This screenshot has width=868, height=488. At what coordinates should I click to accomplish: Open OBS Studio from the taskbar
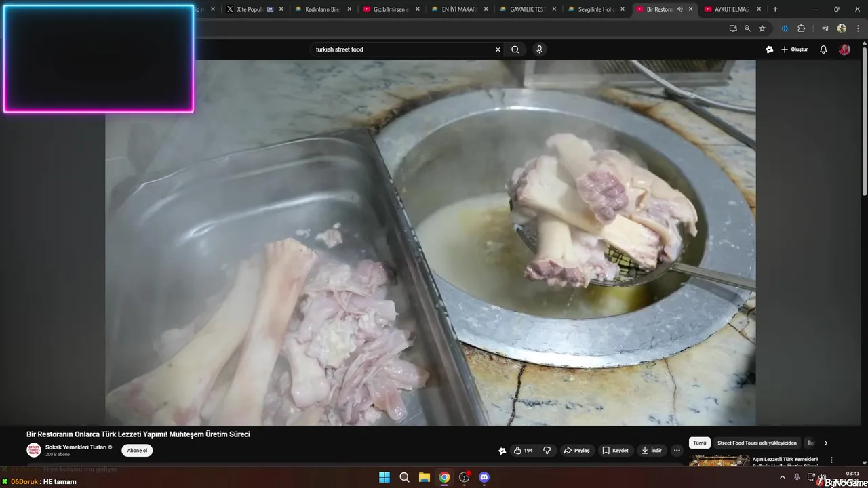pos(465,477)
